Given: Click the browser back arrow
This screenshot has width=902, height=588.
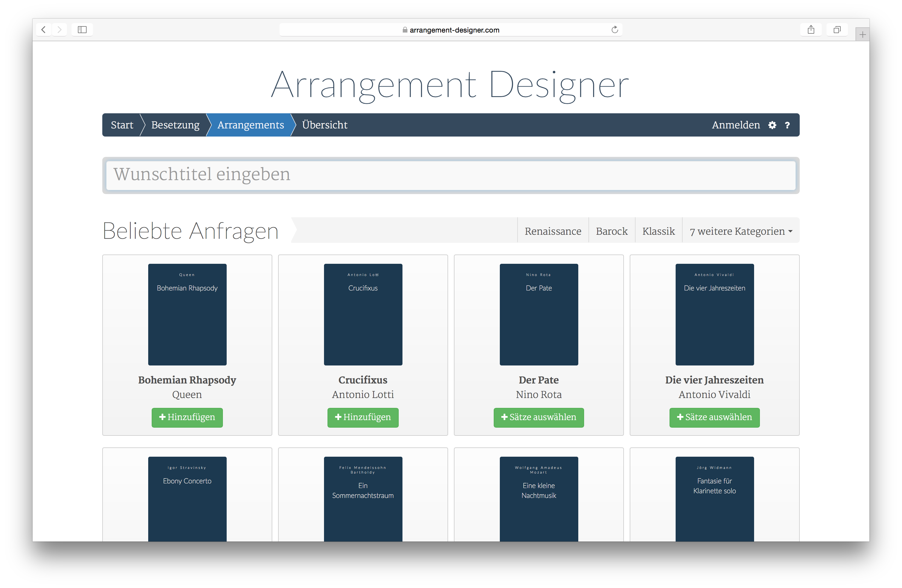Looking at the screenshot, I should (44, 30).
